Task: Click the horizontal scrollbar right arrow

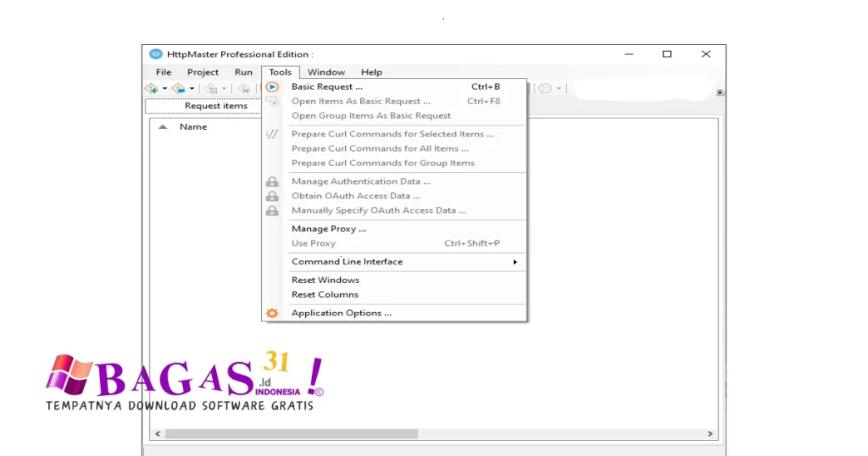Action: [709, 434]
